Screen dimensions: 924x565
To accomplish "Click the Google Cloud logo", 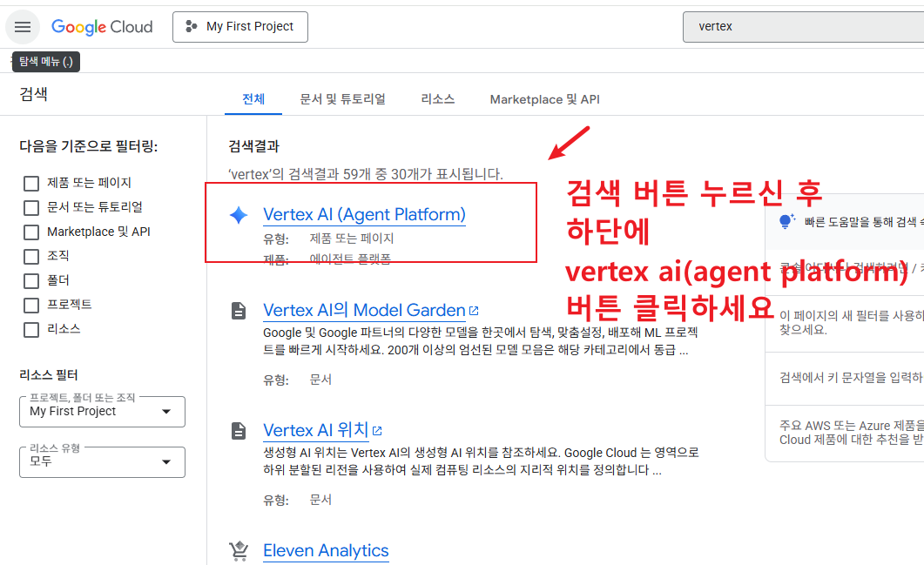I will (x=102, y=27).
